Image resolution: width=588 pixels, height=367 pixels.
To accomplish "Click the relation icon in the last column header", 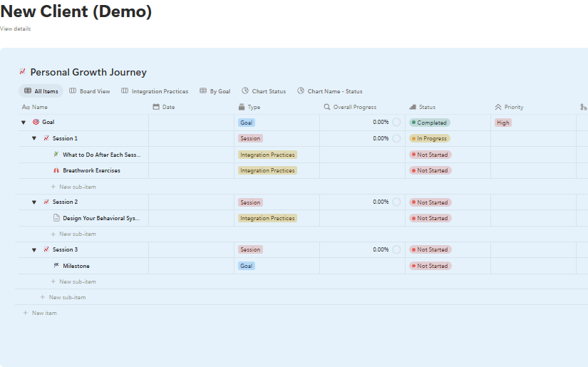I will [x=584, y=107].
